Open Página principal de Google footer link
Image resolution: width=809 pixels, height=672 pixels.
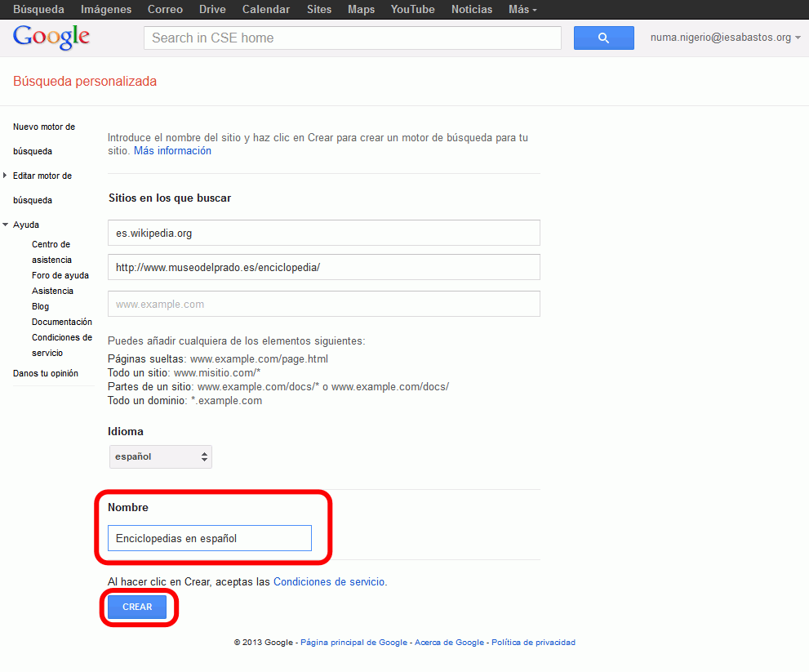click(354, 642)
